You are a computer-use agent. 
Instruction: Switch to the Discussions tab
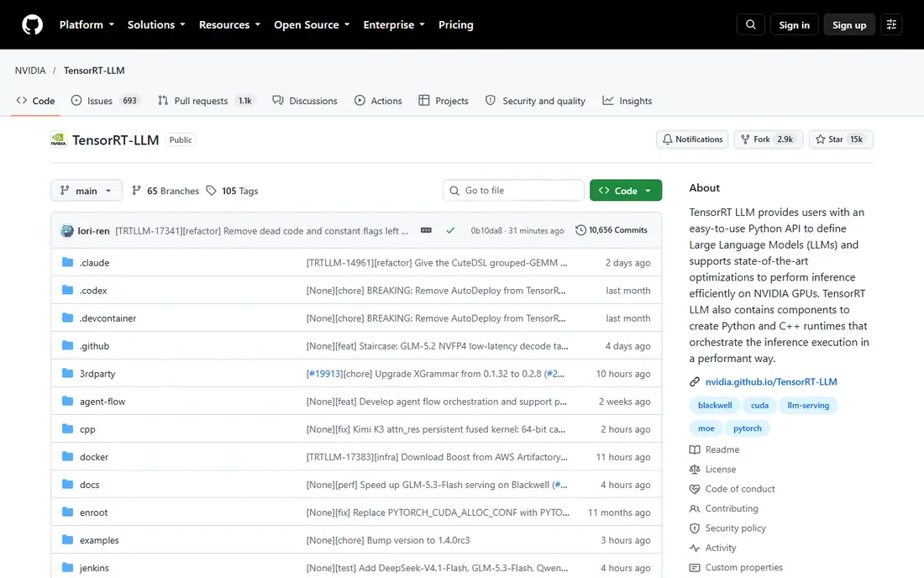click(305, 101)
